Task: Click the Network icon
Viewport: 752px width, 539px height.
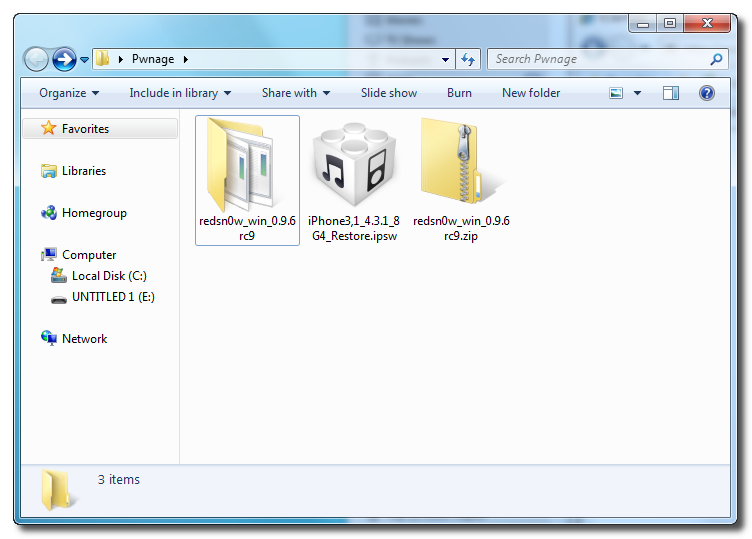Action: (x=48, y=338)
